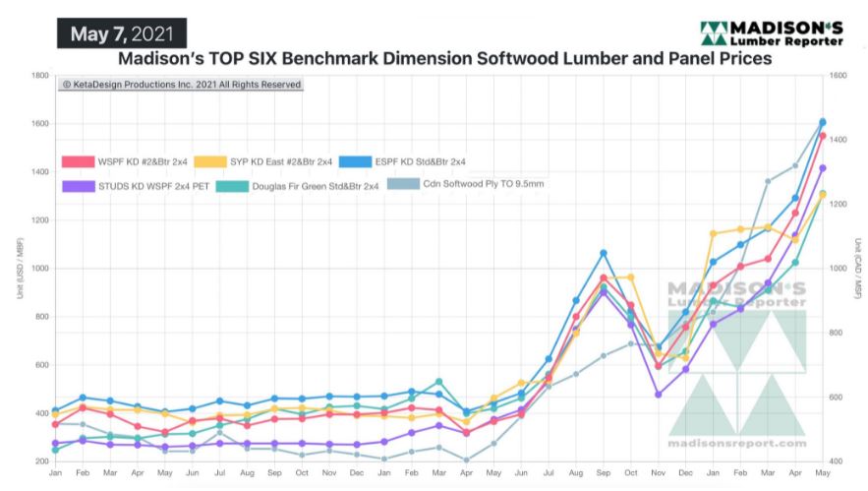
Task: Click the KetaDesign Productions copyright notice
Action: (181, 85)
